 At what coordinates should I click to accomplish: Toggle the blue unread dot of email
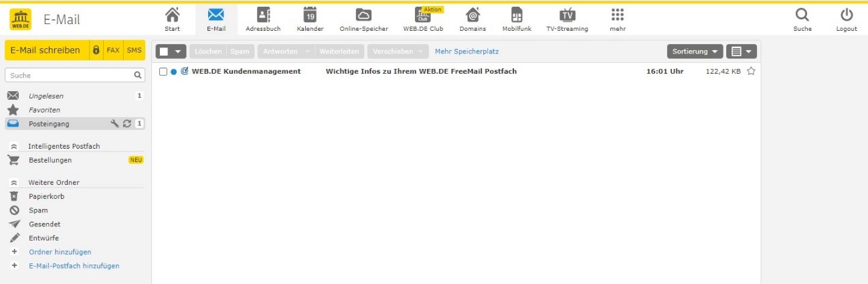(174, 72)
